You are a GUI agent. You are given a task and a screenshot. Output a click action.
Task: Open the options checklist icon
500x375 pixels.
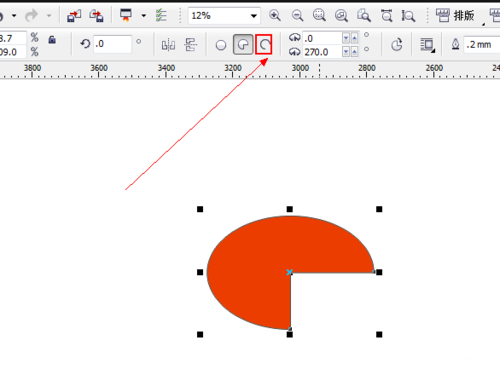click(161, 16)
